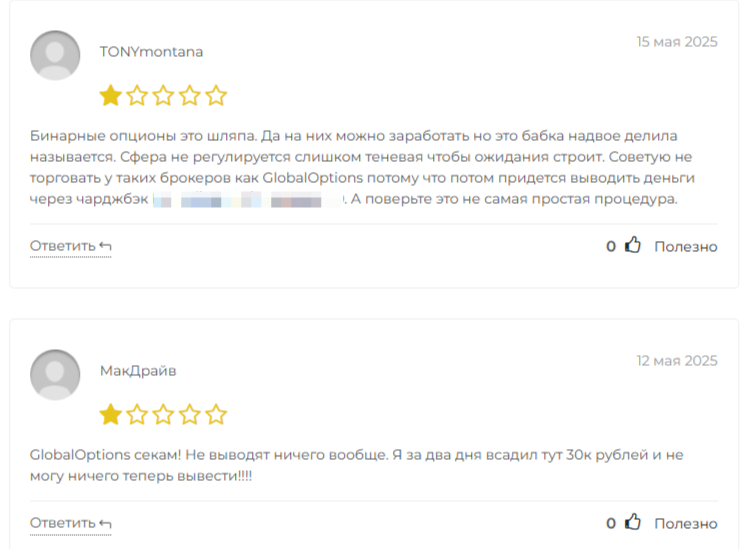The height and width of the screenshot is (549, 747).
Task: Mark МакДрайв's review as Полезно
Action: 686,523
